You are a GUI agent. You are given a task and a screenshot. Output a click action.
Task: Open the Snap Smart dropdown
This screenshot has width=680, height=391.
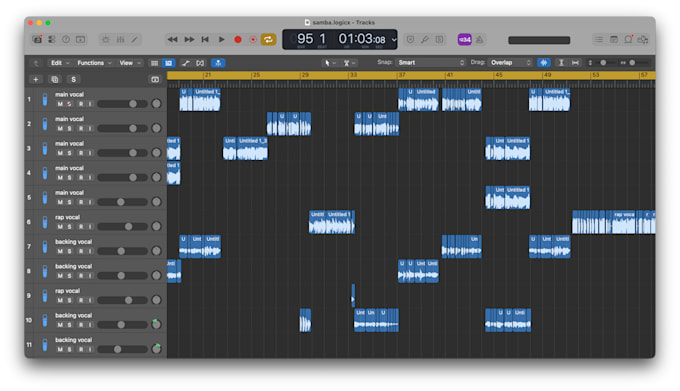pyautogui.click(x=430, y=63)
